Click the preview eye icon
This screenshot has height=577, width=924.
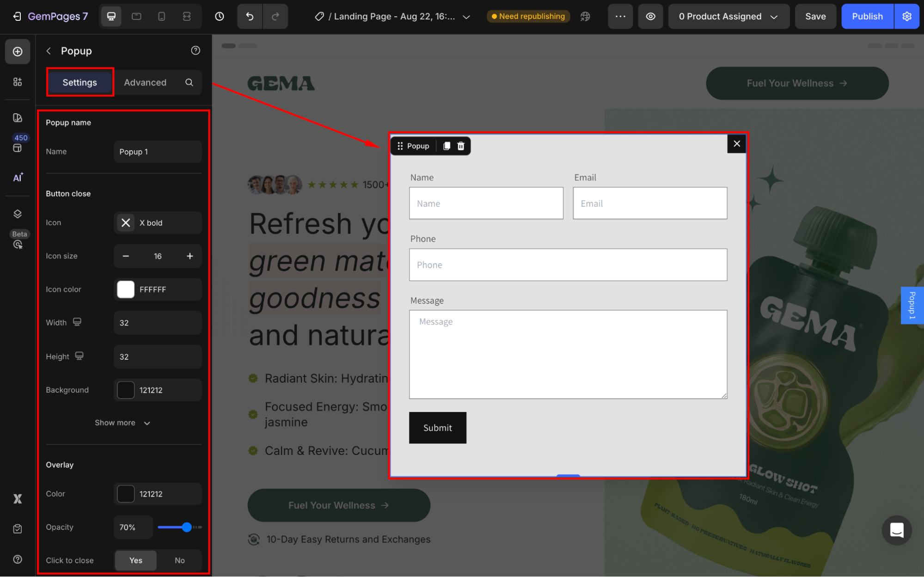[x=650, y=17]
